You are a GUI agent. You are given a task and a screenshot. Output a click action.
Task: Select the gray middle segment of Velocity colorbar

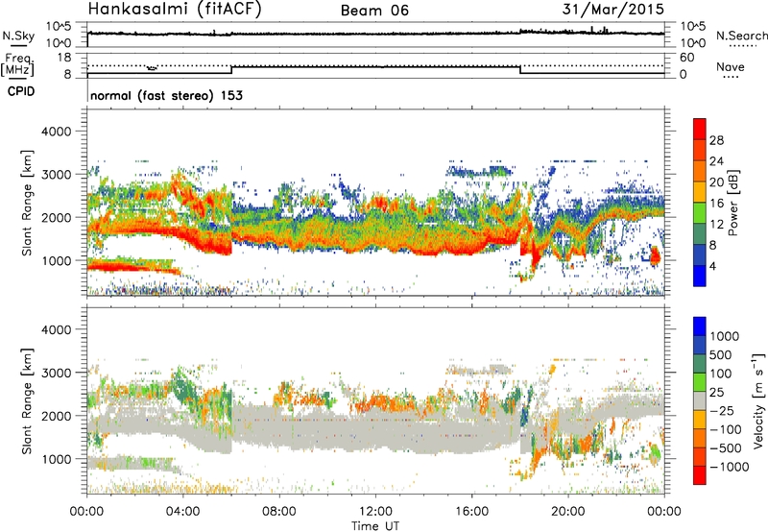700,401
